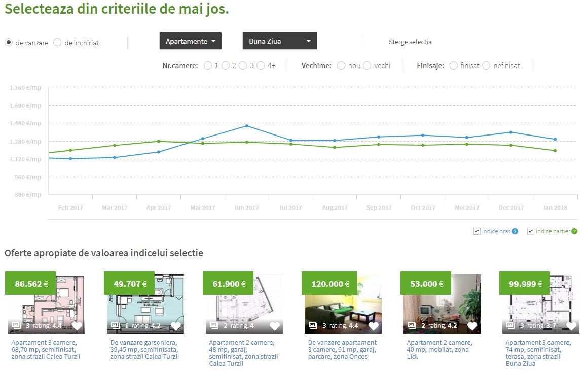Save the 120.000 € listing via heart icon

coord(374,326)
